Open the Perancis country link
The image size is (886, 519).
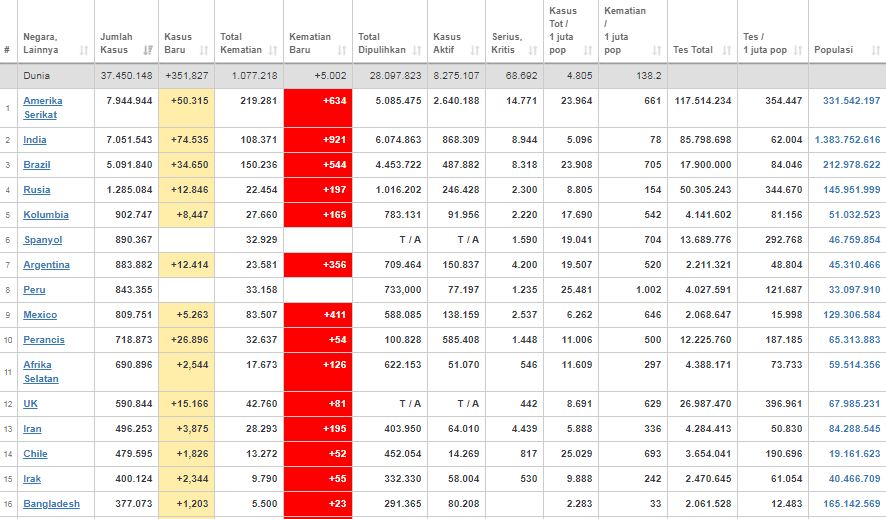[44, 339]
